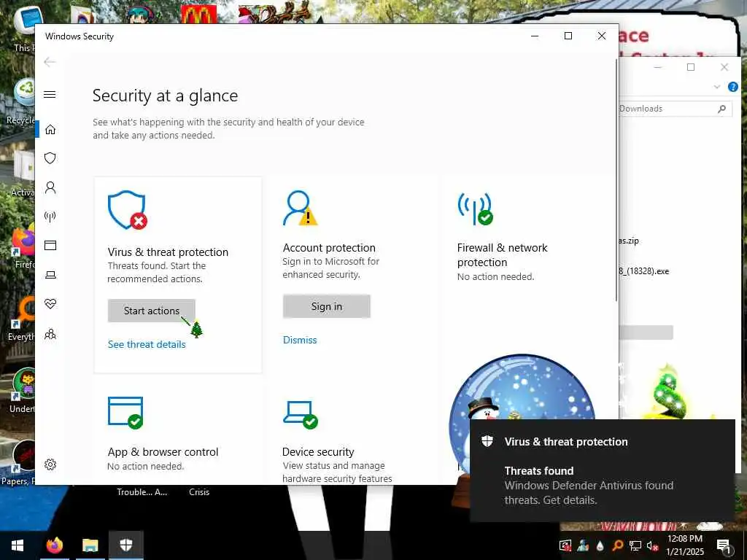747x560 pixels.
Task: Click Start actions button
Action: 152,311
